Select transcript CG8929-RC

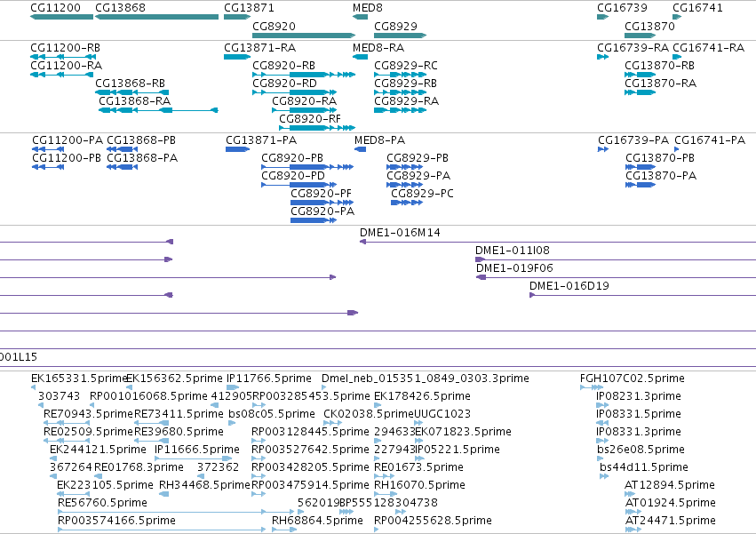coord(406,66)
